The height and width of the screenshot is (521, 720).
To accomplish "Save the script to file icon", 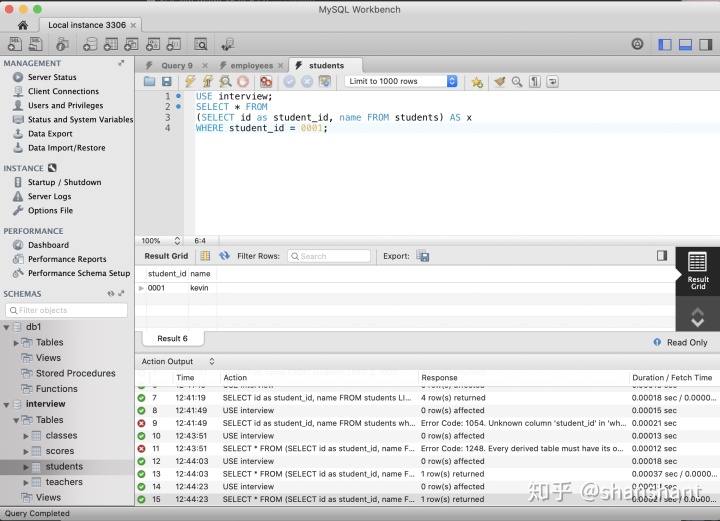I will 167,82.
